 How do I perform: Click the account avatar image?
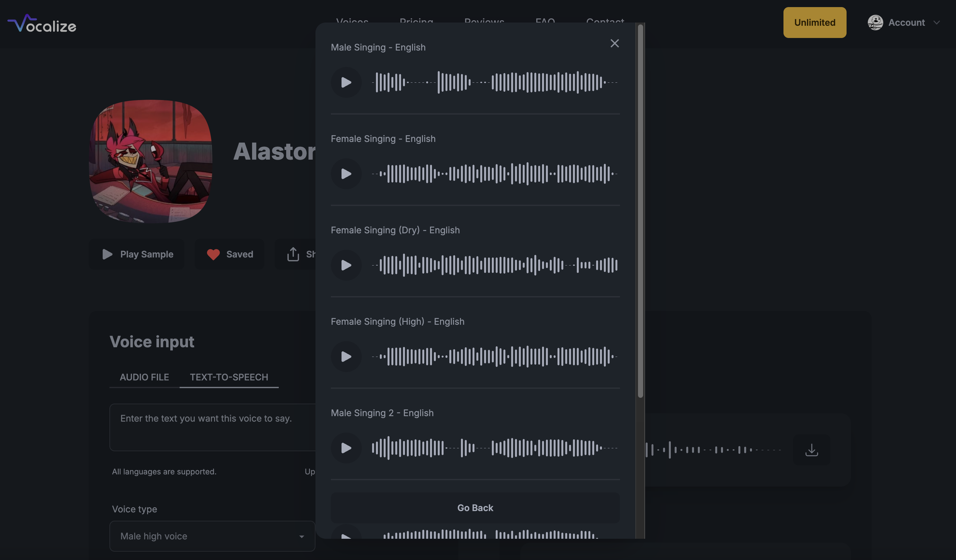pos(875,23)
